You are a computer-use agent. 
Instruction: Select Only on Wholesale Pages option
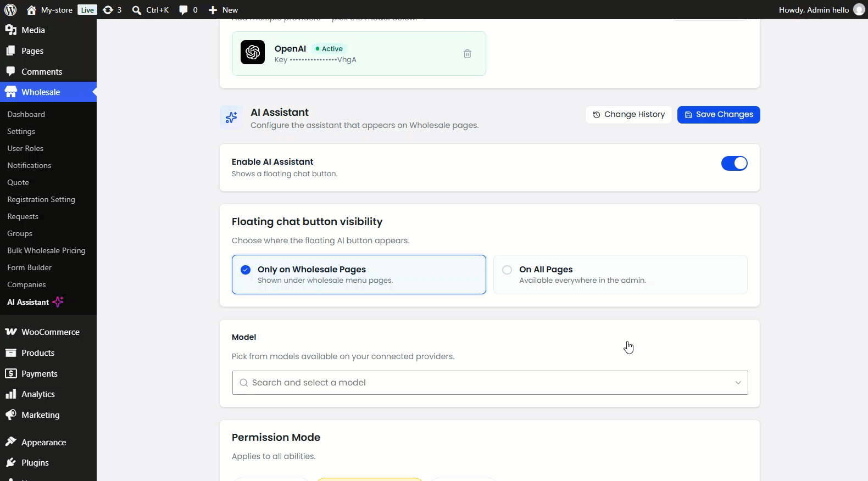pos(359,275)
